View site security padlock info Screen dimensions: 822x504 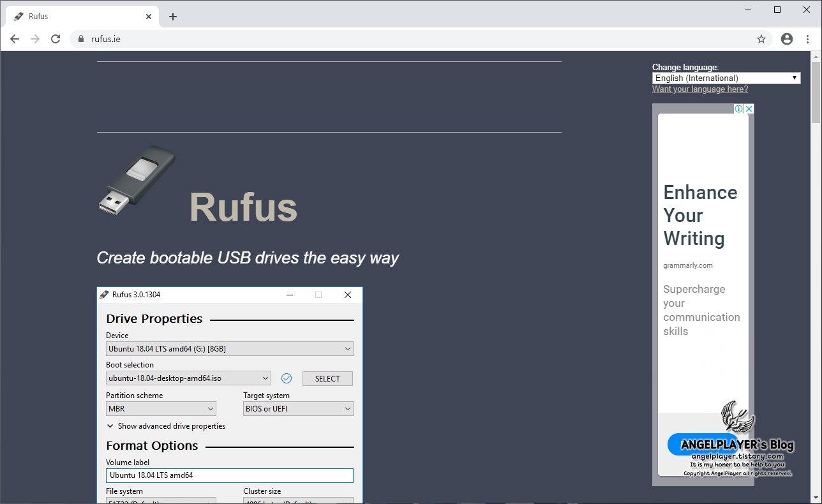pyautogui.click(x=80, y=39)
